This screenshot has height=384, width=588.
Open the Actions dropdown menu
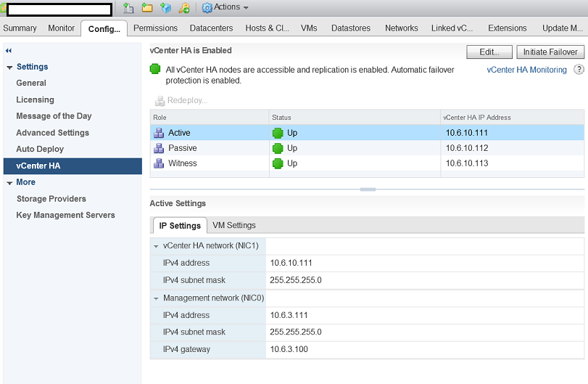tap(225, 7)
